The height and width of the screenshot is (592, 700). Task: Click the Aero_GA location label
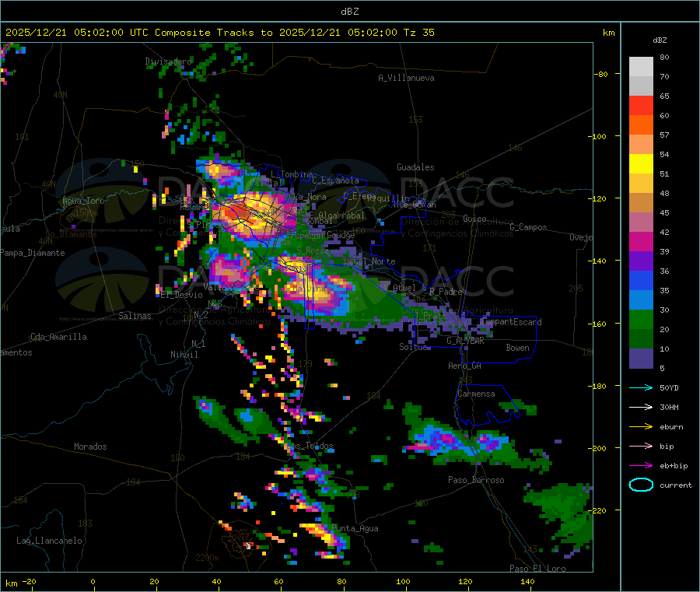464,366
